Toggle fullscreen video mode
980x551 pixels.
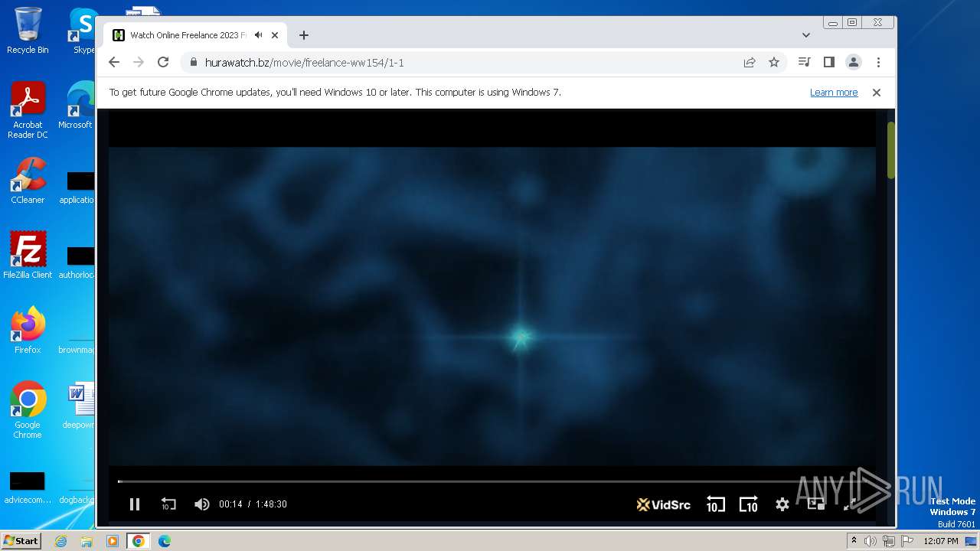click(849, 504)
